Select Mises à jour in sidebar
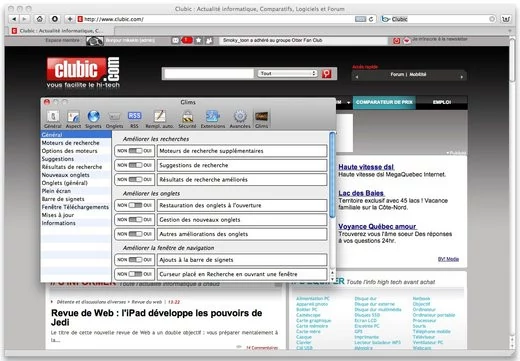 [76, 215]
